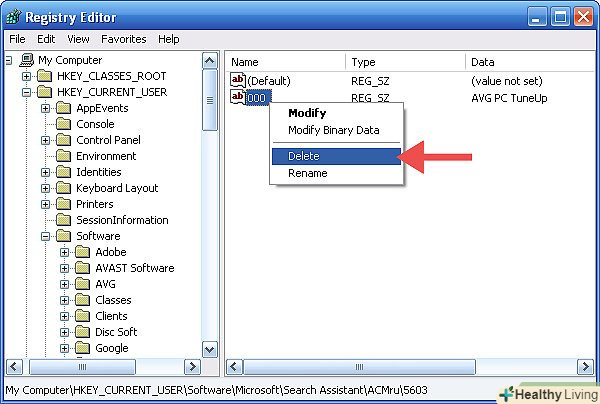
Task: Collapse the Software node
Action: (x=45, y=236)
